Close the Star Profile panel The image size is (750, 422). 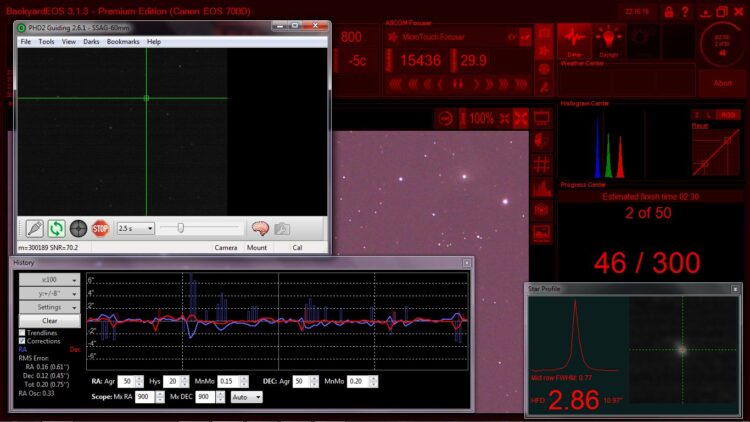[x=735, y=289]
